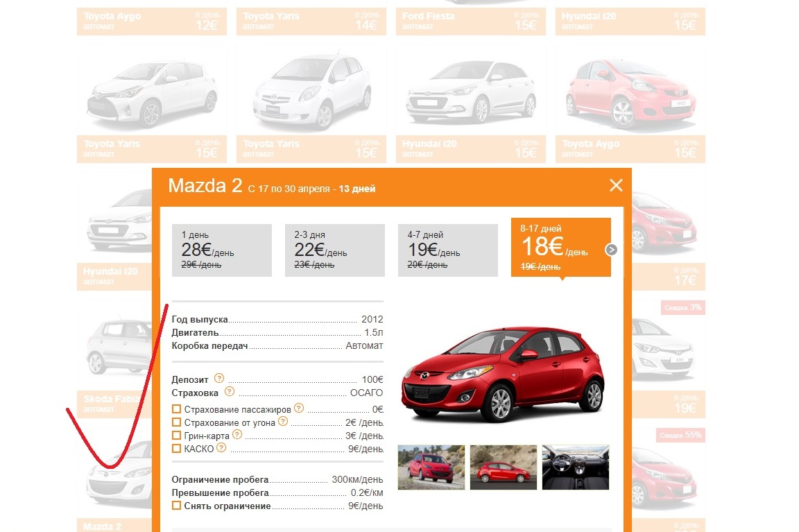Image resolution: width=799 pixels, height=532 pixels.
Task: Show help for Страхование от угона
Action: (x=283, y=422)
